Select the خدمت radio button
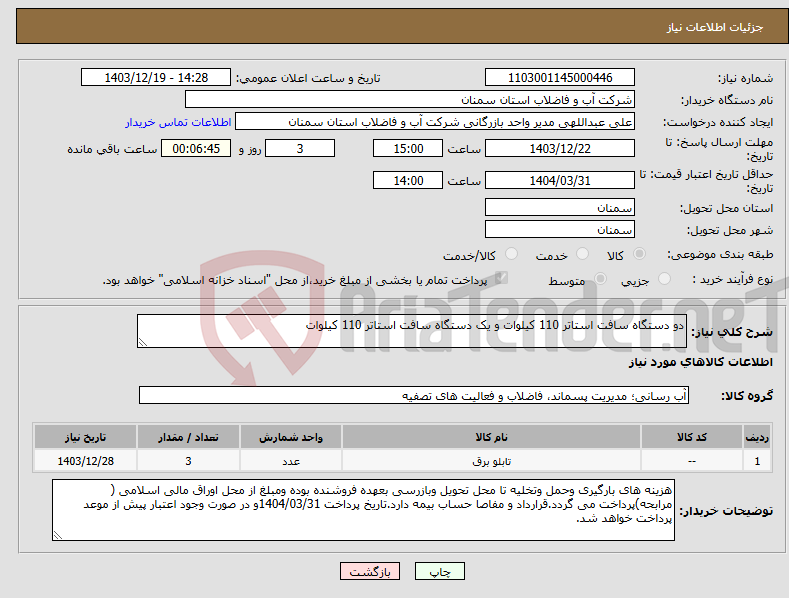 [582, 254]
